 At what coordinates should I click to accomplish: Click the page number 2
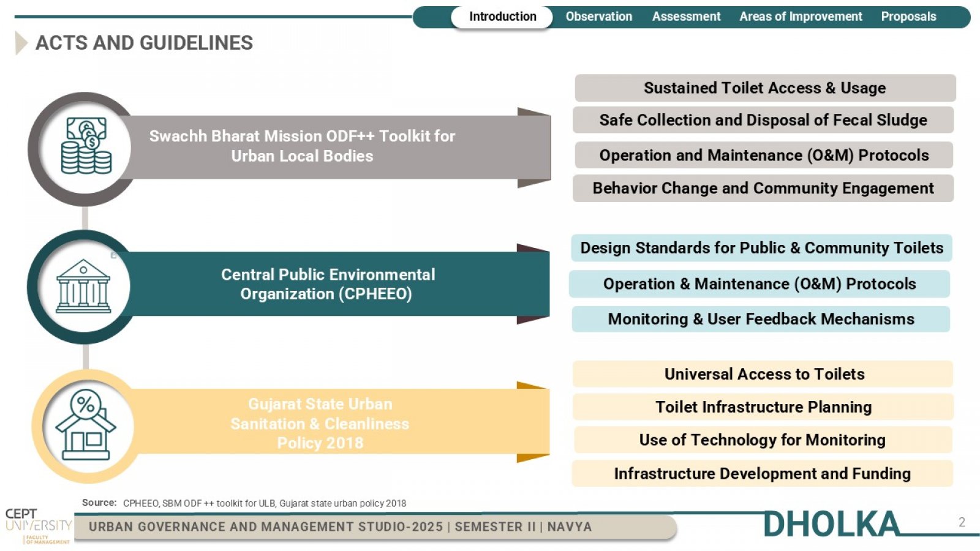coord(962,522)
